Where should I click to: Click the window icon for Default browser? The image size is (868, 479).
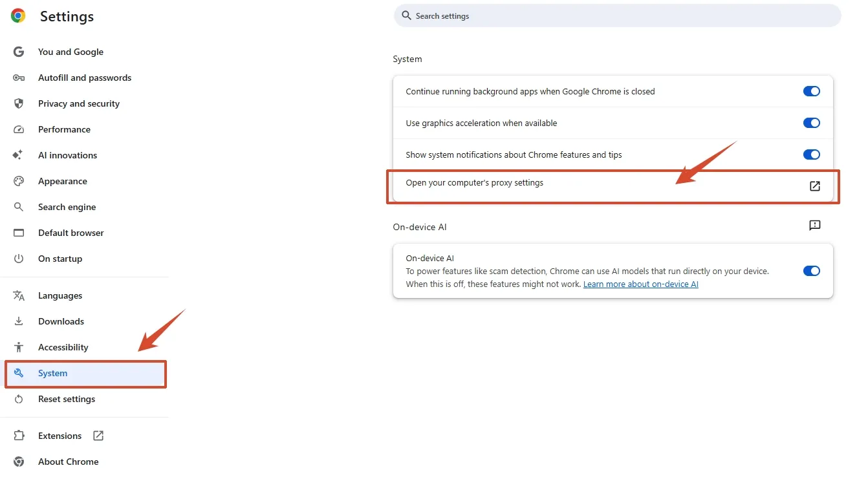pyautogui.click(x=19, y=233)
